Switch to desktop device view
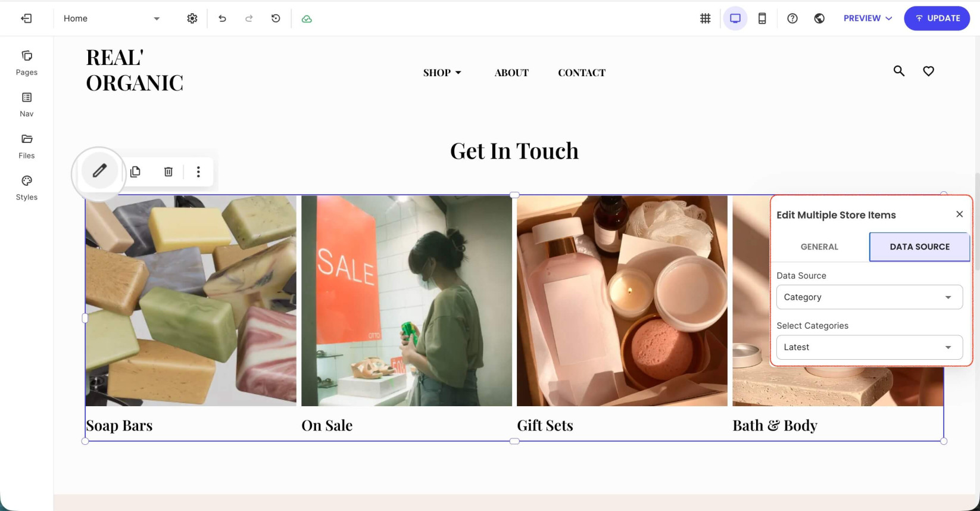Screen dimensions: 980x511 tap(735, 18)
